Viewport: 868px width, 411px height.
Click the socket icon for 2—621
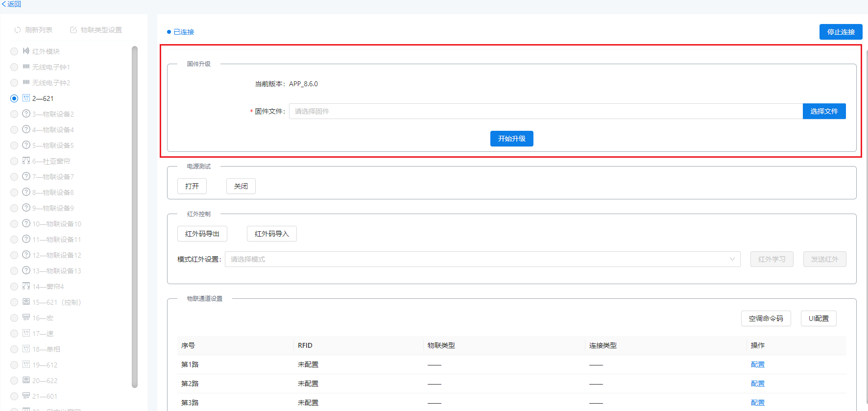(x=26, y=98)
